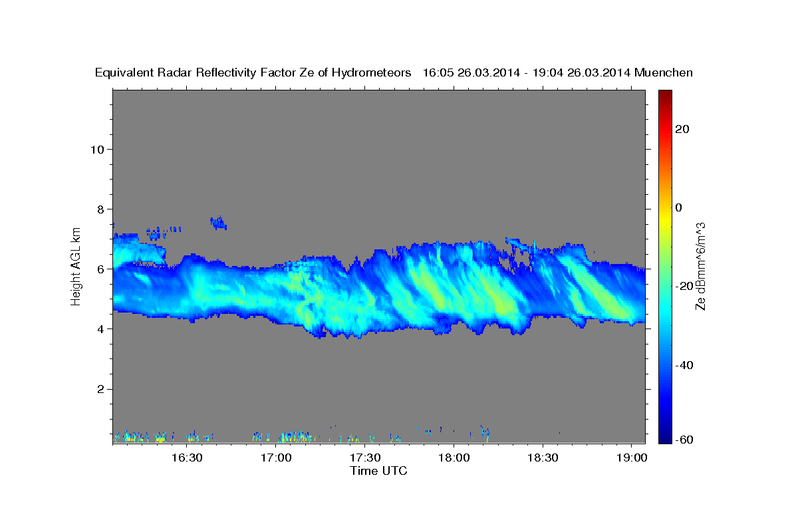Click the 17:30 time tick label

(x=364, y=458)
